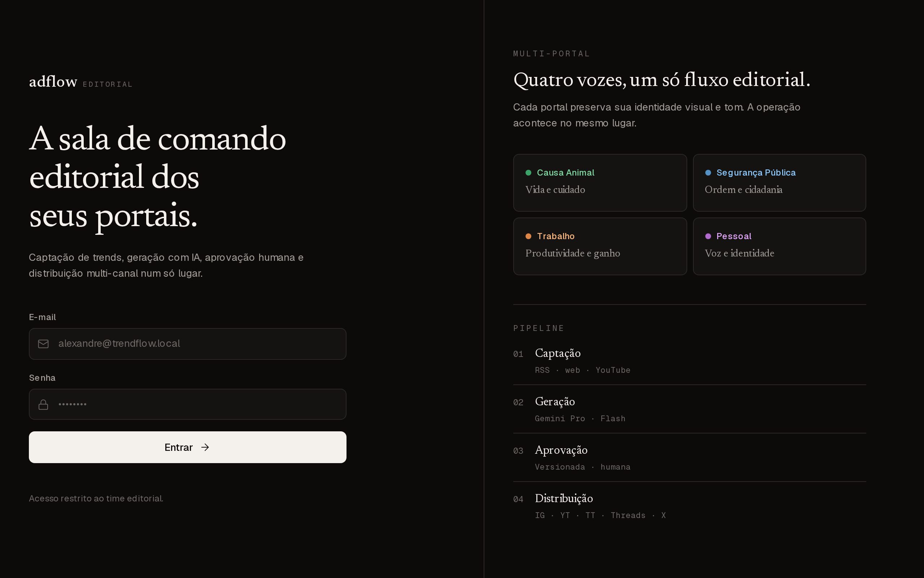The height and width of the screenshot is (578, 924).
Task: Click "Produtividade e ganho" subtitle
Action: click(x=573, y=254)
